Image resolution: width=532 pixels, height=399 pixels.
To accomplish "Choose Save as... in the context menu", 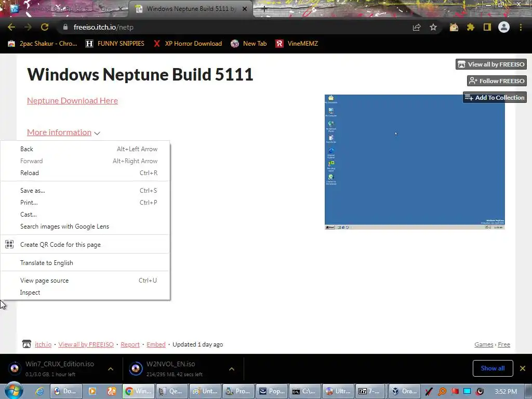I will [x=85, y=190].
